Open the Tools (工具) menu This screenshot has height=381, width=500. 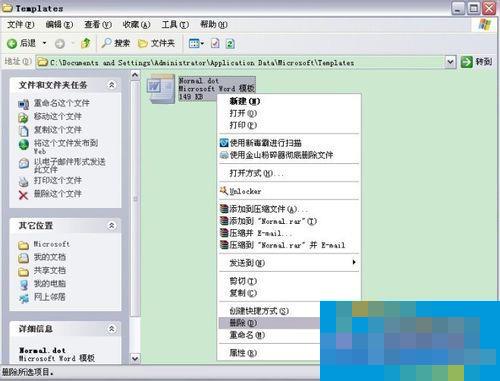175,25
